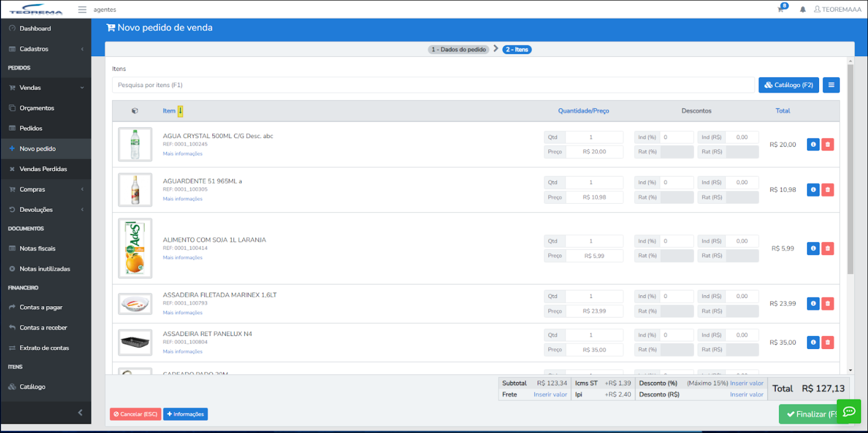This screenshot has height=433, width=868.
Task: Show Mais informações for AGUA CRYSTAL
Action: [182, 154]
